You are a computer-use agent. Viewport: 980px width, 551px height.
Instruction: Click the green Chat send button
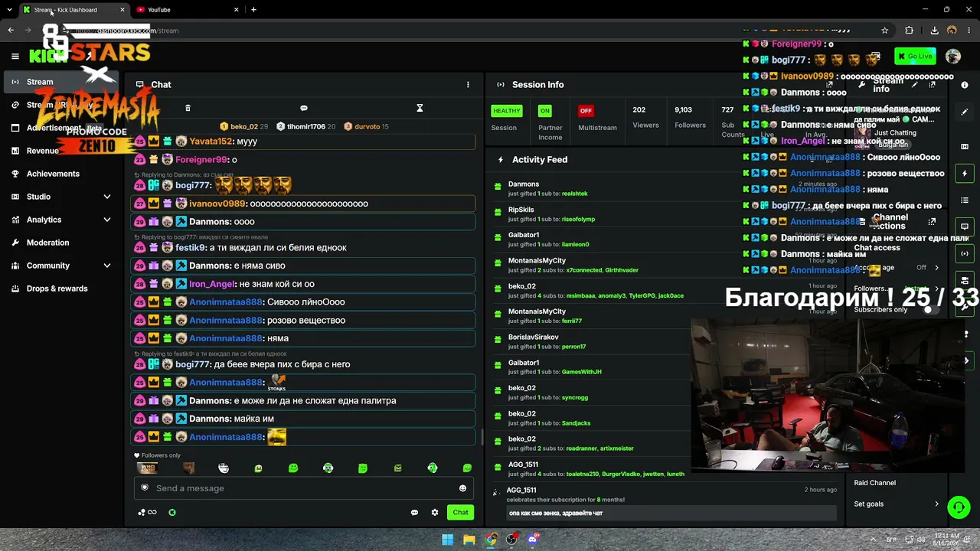[x=460, y=513]
